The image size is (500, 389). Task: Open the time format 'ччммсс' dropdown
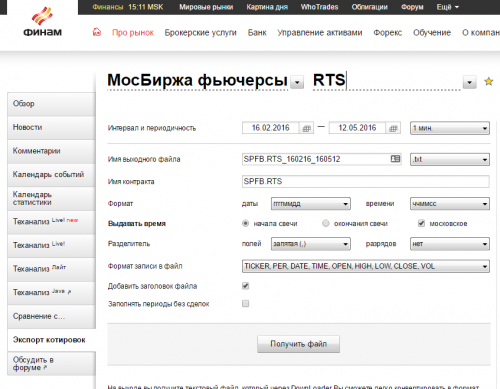450,204
